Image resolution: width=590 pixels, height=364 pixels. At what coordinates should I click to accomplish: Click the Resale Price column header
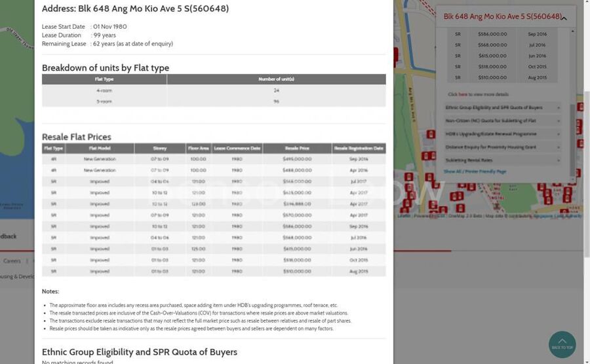coord(298,149)
